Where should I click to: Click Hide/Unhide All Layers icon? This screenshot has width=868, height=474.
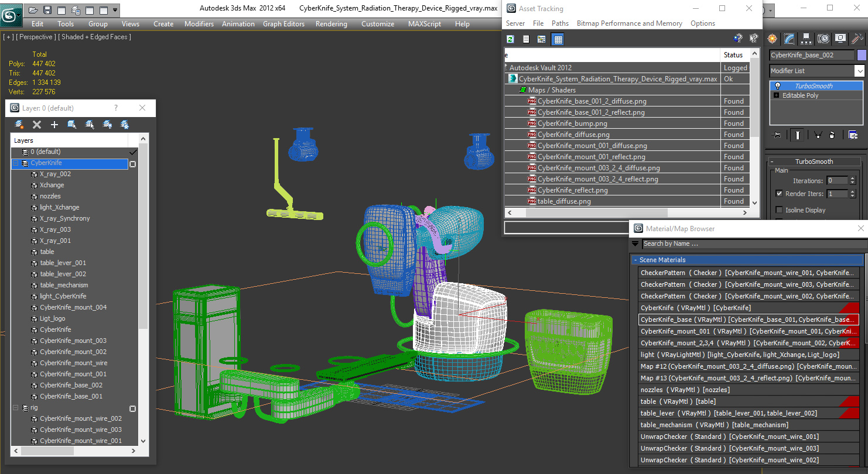tap(107, 125)
